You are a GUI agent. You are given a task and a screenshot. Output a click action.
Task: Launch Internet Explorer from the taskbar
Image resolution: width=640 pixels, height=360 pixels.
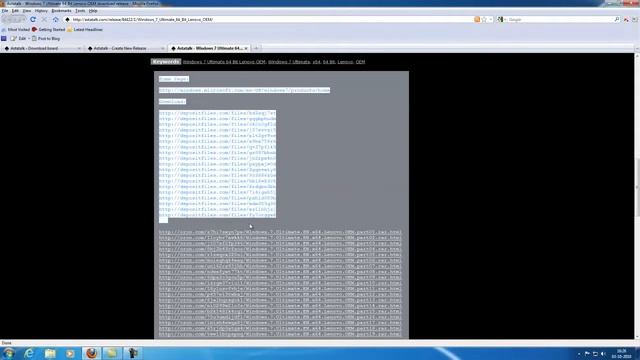coord(29,353)
